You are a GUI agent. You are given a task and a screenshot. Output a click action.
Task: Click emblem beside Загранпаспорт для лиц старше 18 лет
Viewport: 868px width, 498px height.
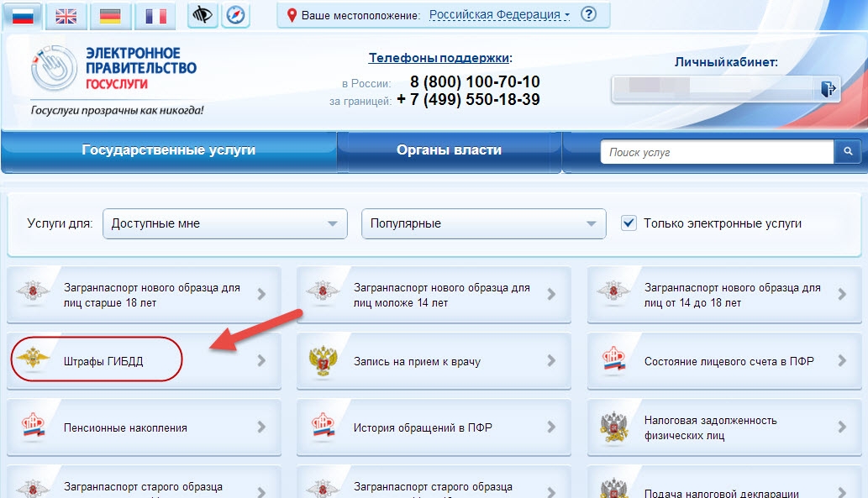coord(33,291)
